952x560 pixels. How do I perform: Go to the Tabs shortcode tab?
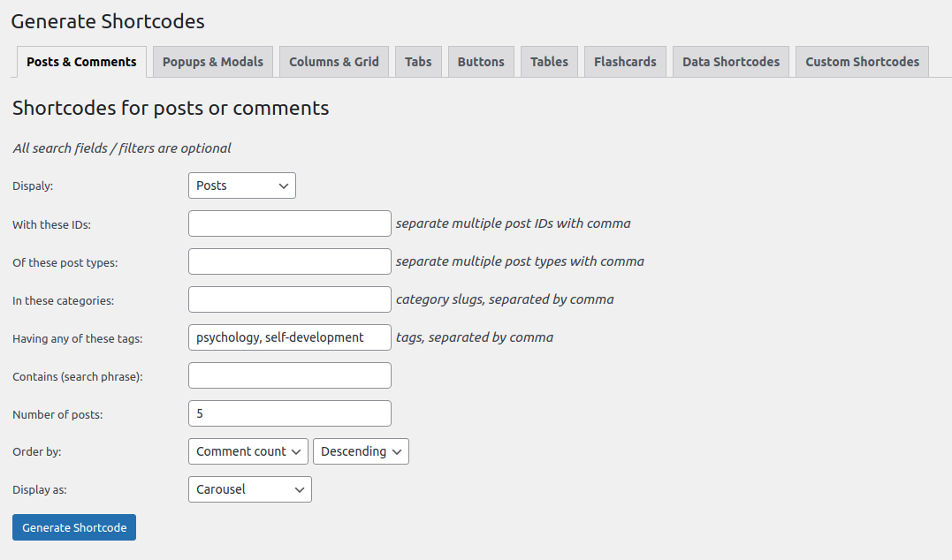click(418, 62)
